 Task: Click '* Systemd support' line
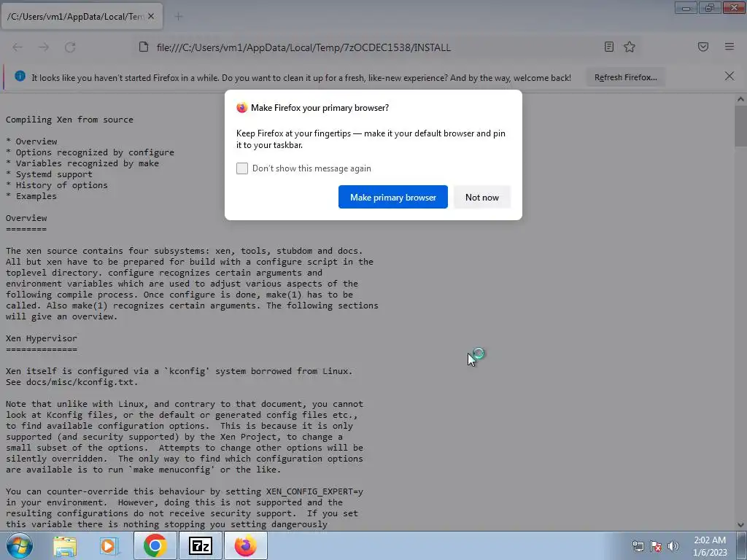point(49,174)
